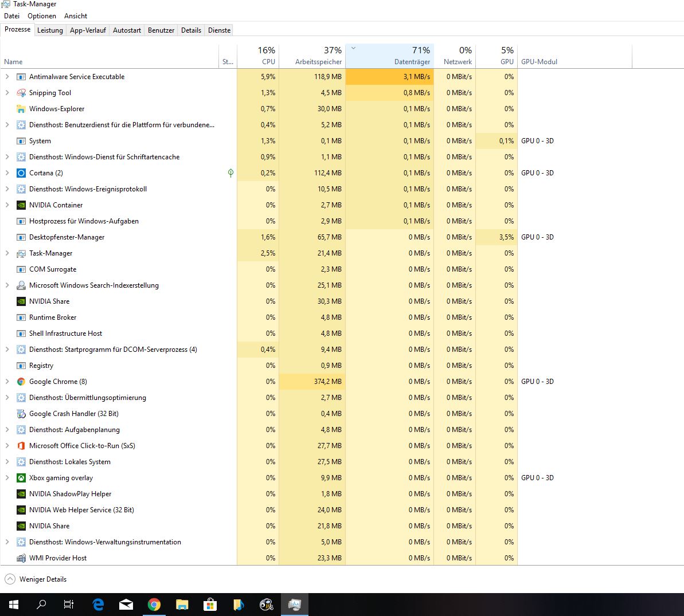Click the Microsoft Windows Search-Indexerstellung icon
The height and width of the screenshot is (616, 684).
click(21, 285)
